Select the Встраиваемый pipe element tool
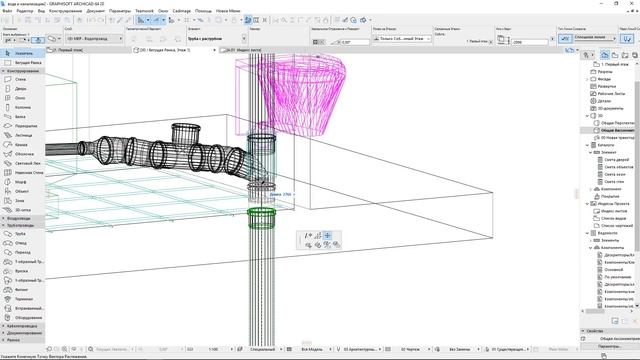This screenshot has height=360, width=640. click(22, 308)
